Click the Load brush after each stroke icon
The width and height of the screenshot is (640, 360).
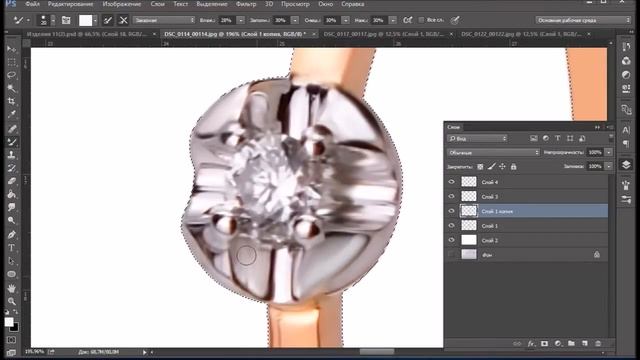108,20
